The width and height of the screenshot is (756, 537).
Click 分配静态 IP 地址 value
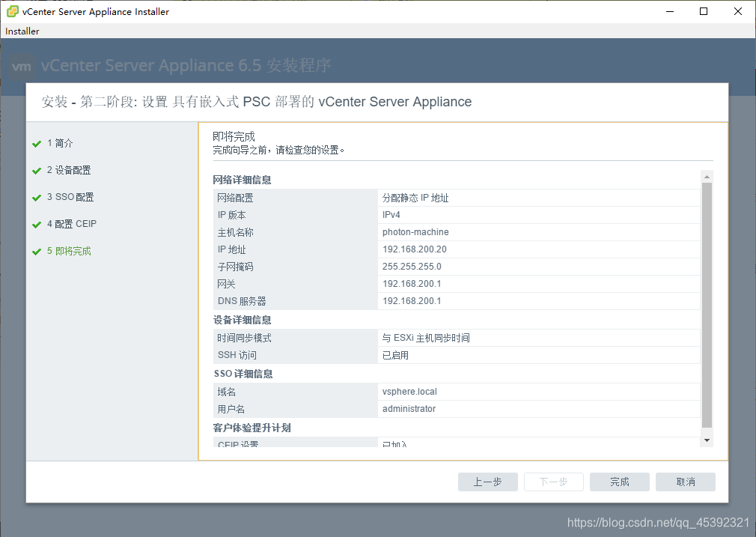(415, 198)
